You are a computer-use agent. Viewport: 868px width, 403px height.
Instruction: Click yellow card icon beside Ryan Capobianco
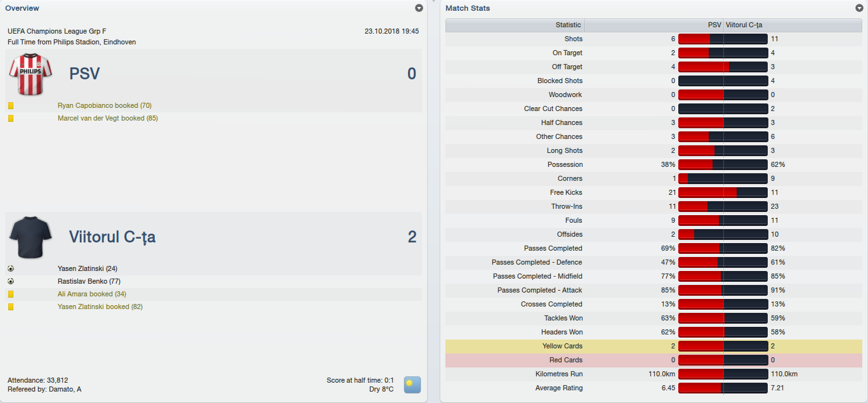point(11,106)
